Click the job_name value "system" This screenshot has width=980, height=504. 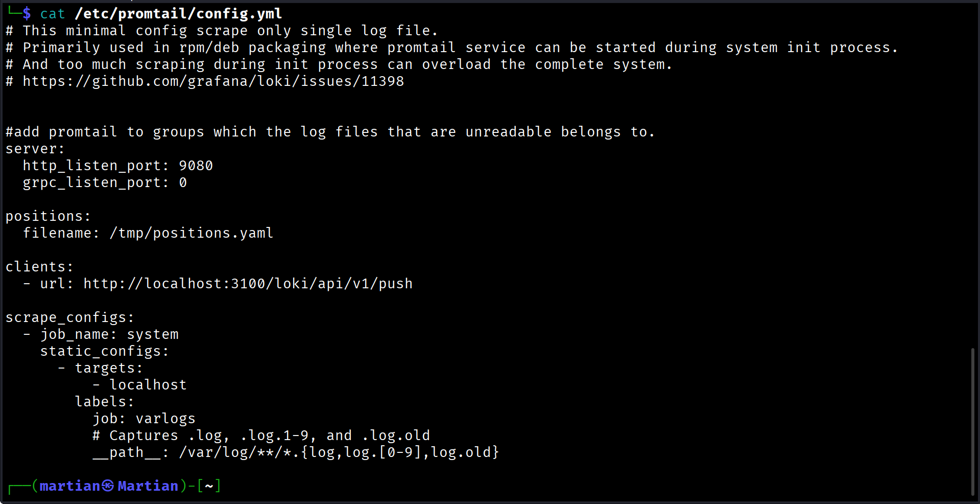(x=153, y=334)
